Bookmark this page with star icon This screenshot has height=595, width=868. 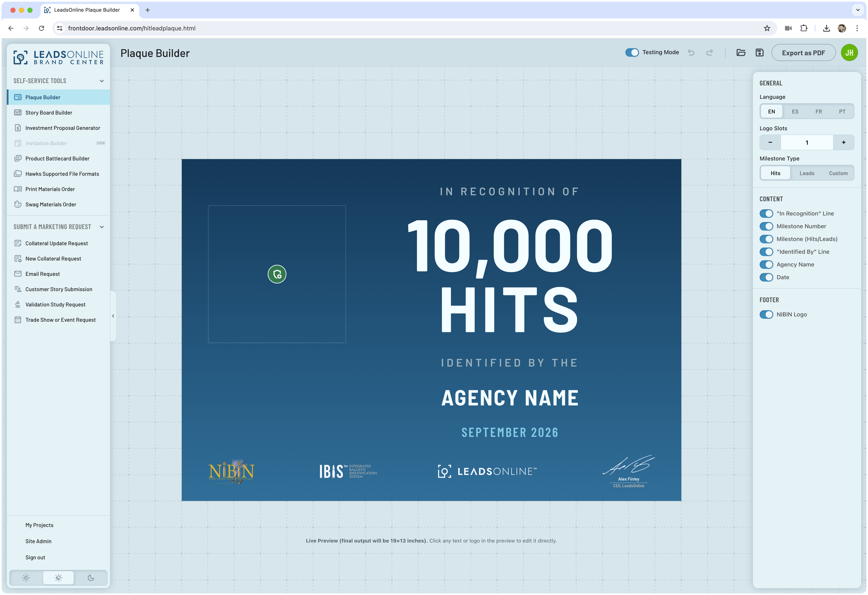(x=767, y=28)
